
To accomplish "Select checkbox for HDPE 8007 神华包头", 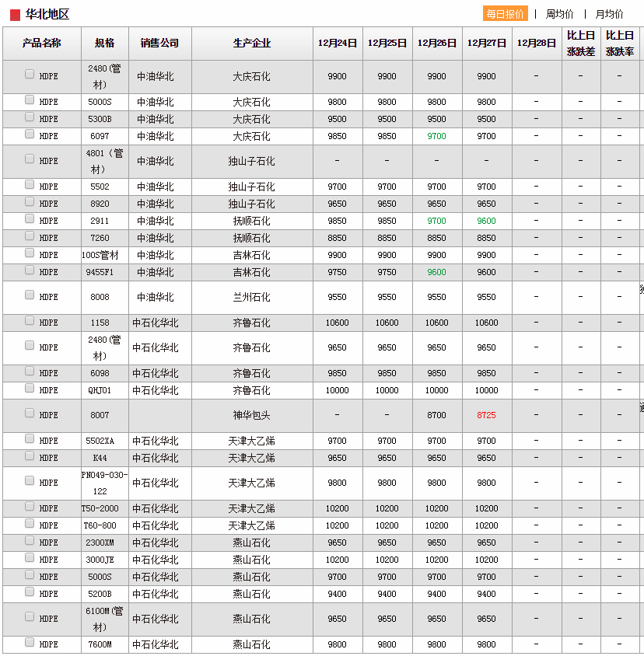I will click(30, 413).
